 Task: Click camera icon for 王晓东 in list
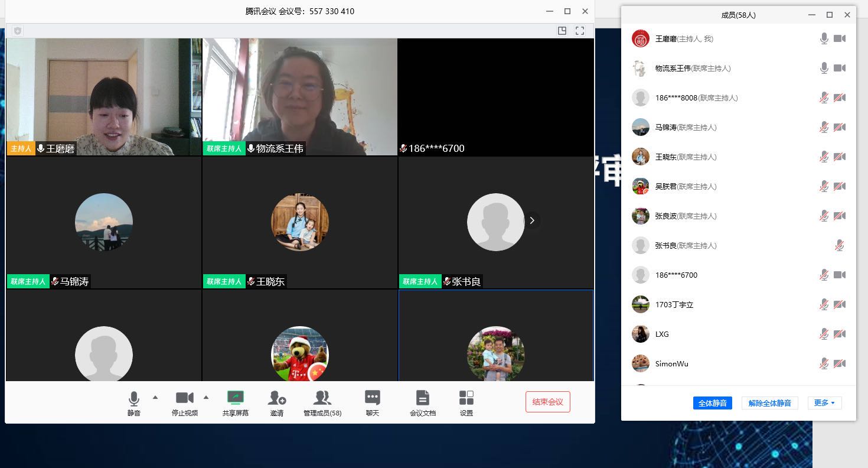tap(840, 157)
